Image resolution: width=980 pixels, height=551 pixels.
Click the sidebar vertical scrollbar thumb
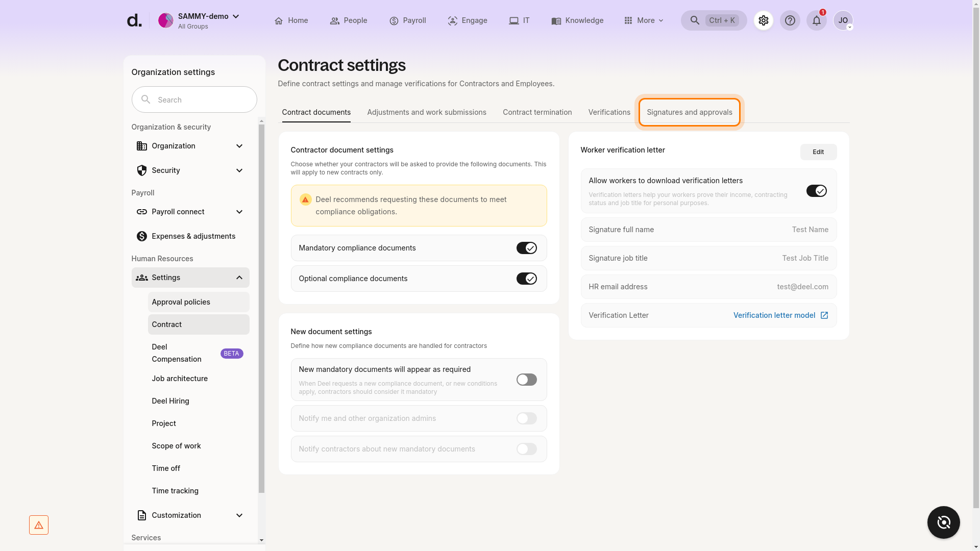point(261,309)
